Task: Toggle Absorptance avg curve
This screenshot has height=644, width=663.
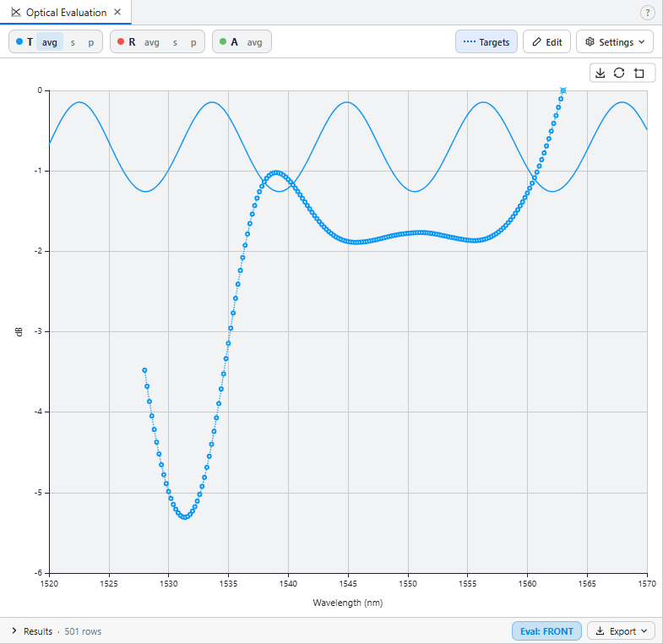Action: coord(254,42)
